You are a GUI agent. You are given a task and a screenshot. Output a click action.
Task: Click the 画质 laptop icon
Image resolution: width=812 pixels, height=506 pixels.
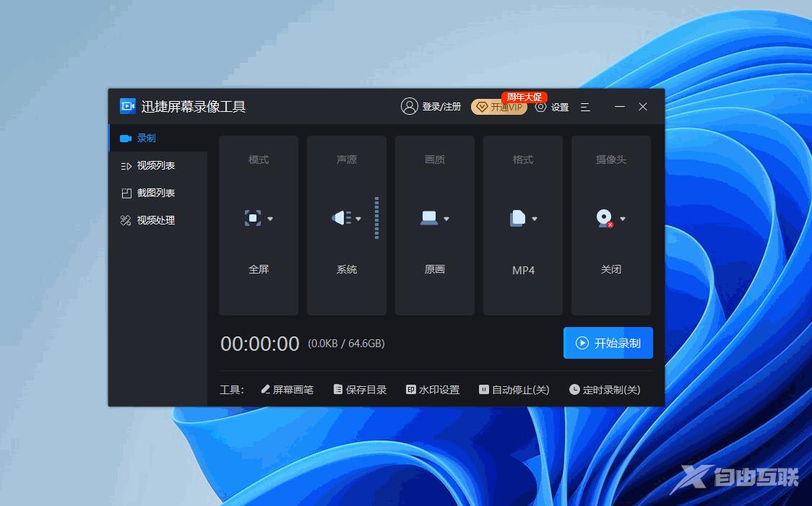point(429,218)
